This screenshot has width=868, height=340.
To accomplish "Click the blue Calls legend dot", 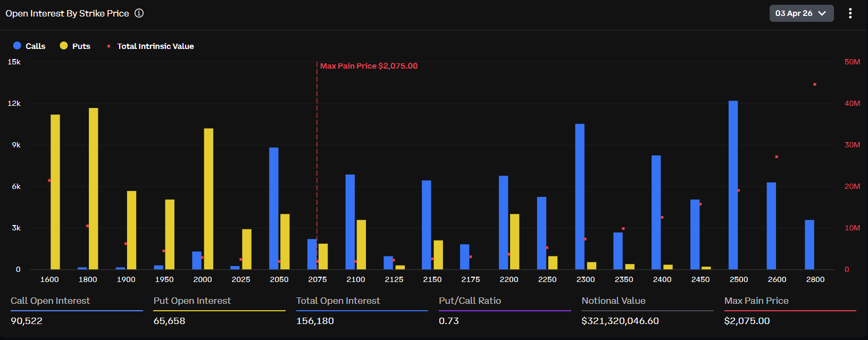I will pos(17,46).
